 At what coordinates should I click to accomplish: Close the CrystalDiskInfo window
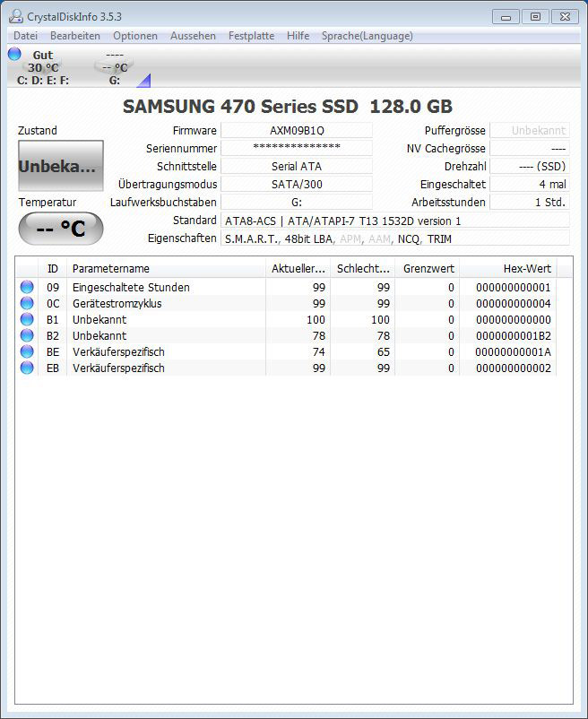click(565, 17)
